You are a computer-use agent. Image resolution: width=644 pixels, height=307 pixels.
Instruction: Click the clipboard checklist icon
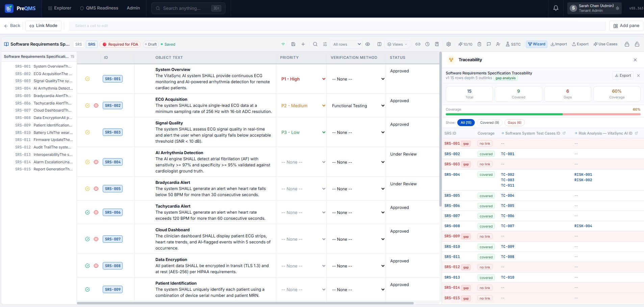coord(479,44)
